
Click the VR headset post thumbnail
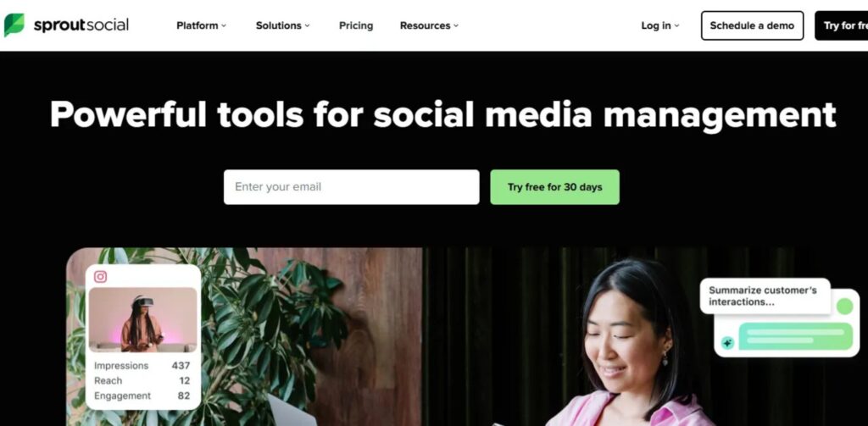click(142, 320)
